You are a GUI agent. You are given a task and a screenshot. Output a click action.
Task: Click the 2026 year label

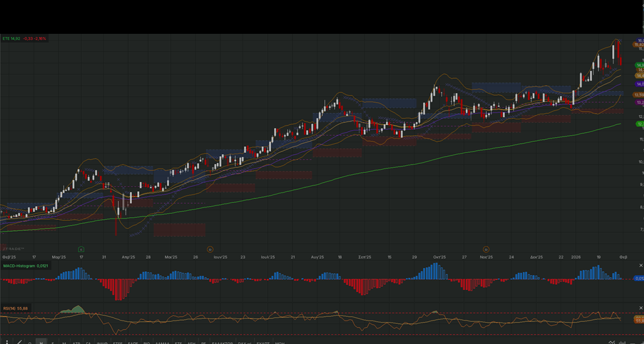coord(575,258)
